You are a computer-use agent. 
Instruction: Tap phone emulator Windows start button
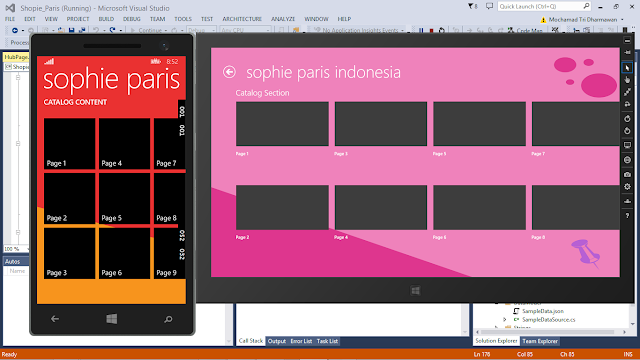pos(112,319)
